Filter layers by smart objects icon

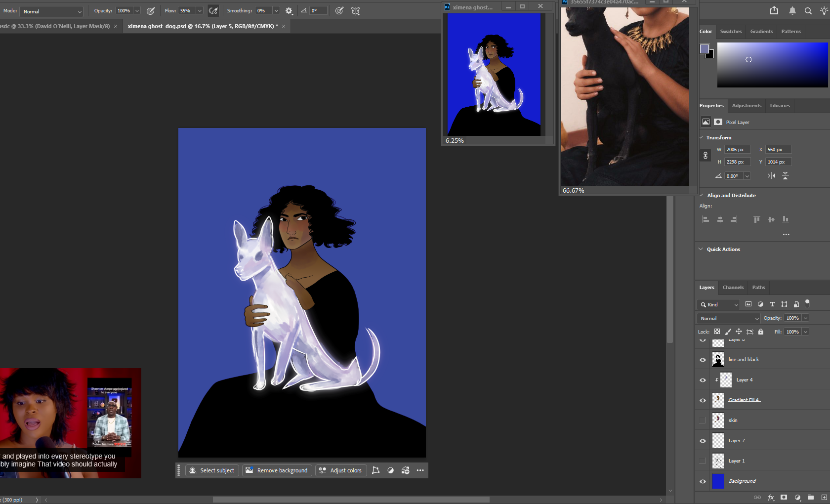click(x=796, y=304)
